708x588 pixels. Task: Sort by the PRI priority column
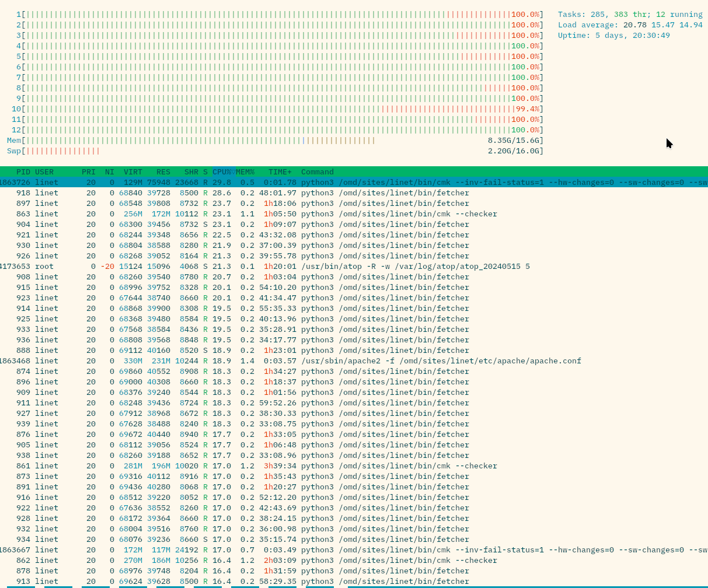coord(88,171)
